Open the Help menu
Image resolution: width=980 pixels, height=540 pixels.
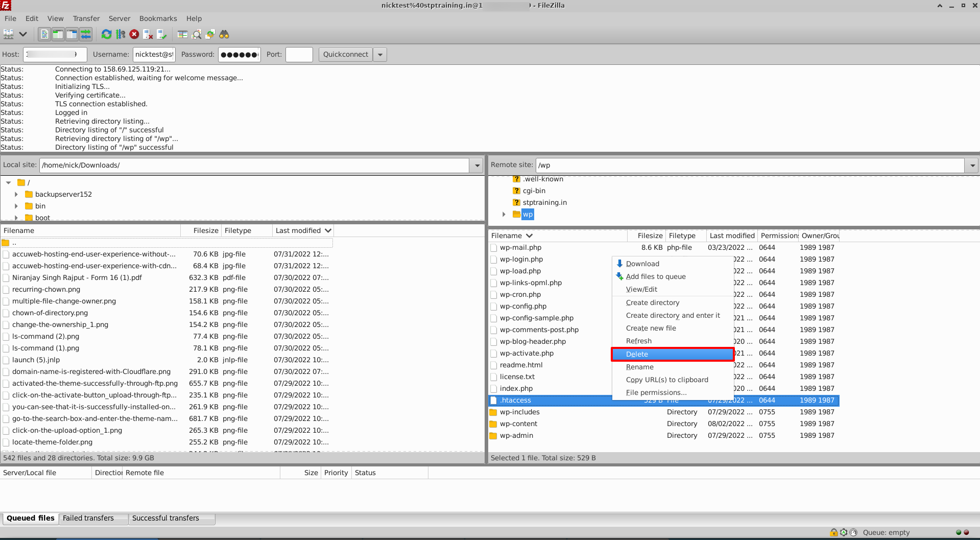coord(194,18)
